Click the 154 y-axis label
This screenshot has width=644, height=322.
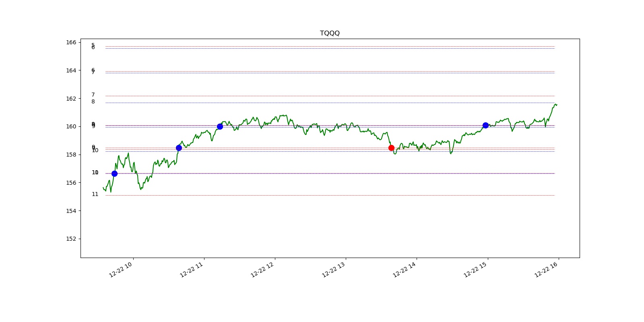point(71,211)
